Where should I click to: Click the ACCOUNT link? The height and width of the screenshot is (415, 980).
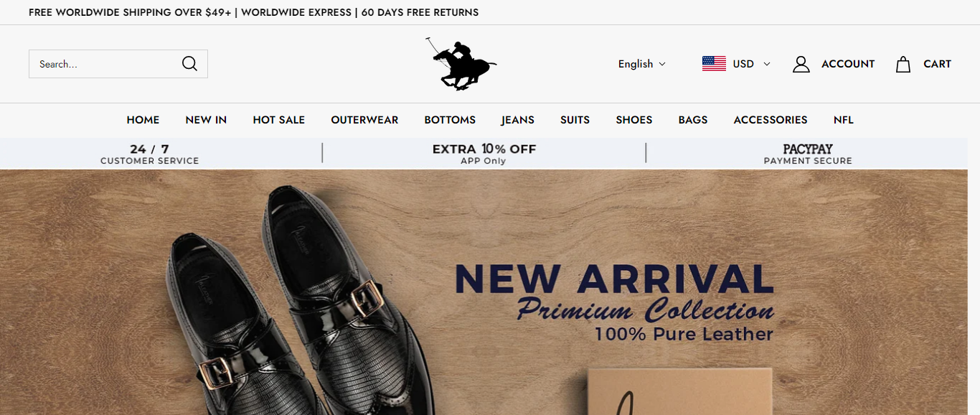848,64
